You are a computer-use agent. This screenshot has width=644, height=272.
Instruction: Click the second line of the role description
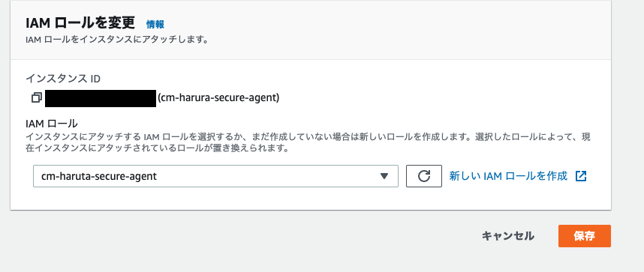(x=158, y=148)
